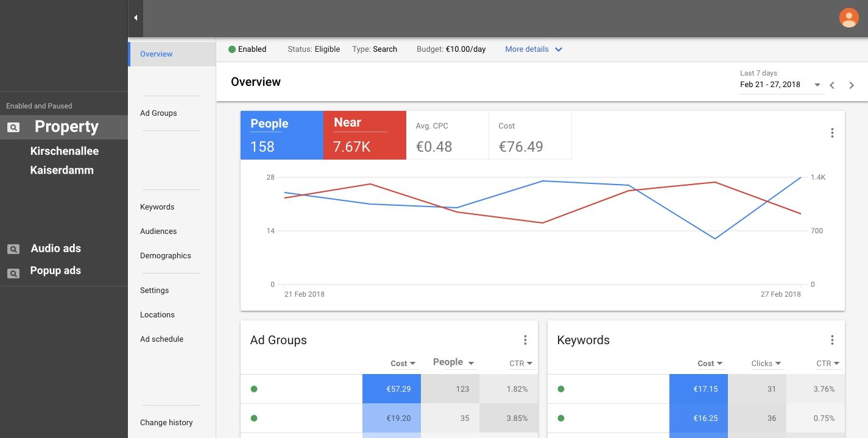Viewport: 868px width, 438px height.
Task: Go to the next date range
Action: pyautogui.click(x=852, y=85)
